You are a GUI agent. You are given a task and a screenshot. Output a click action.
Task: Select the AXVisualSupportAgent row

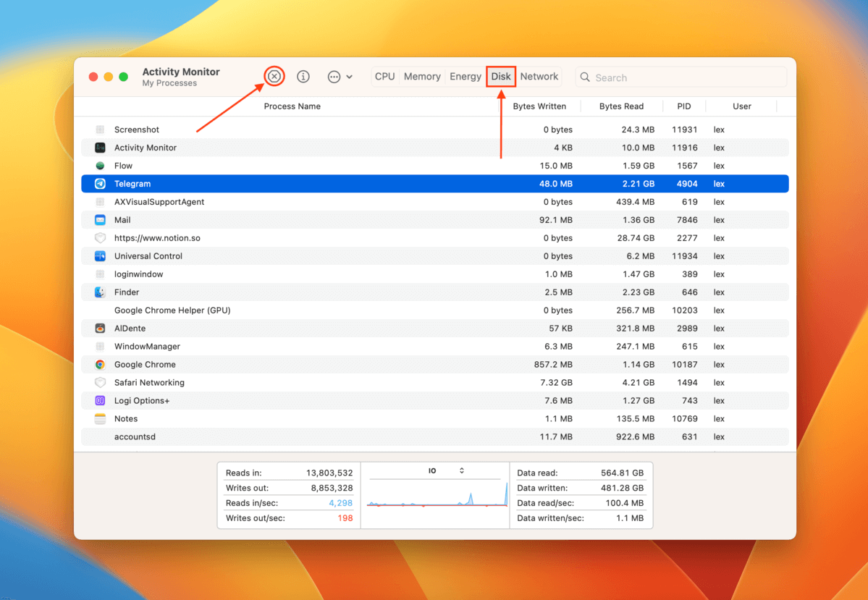[x=434, y=202]
